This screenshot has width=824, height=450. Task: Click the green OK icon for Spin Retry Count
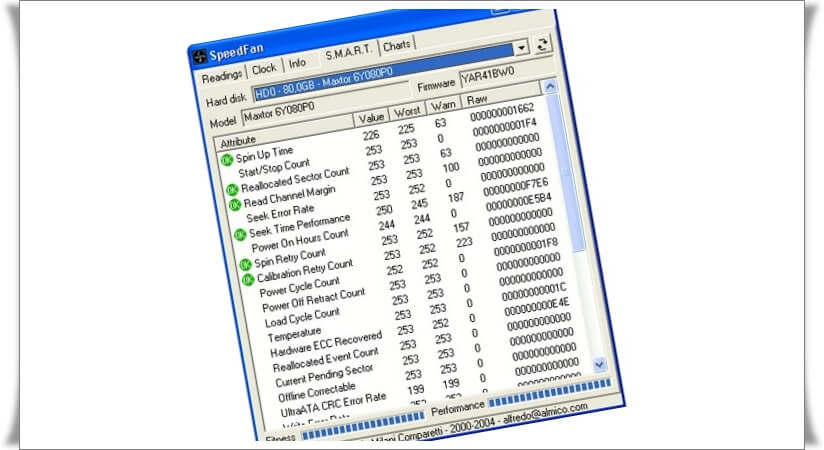tap(245, 264)
